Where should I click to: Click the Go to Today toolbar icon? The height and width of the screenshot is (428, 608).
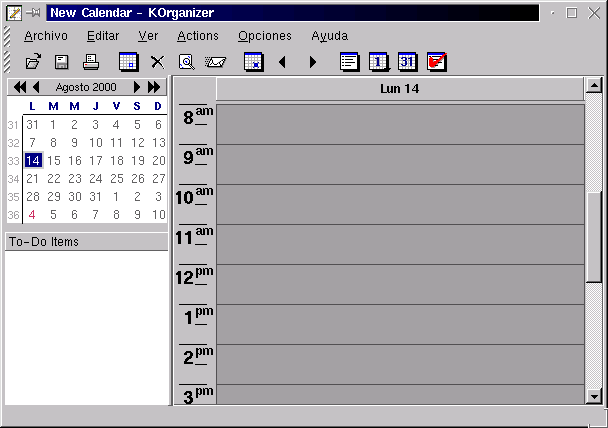(x=253, y=62)
